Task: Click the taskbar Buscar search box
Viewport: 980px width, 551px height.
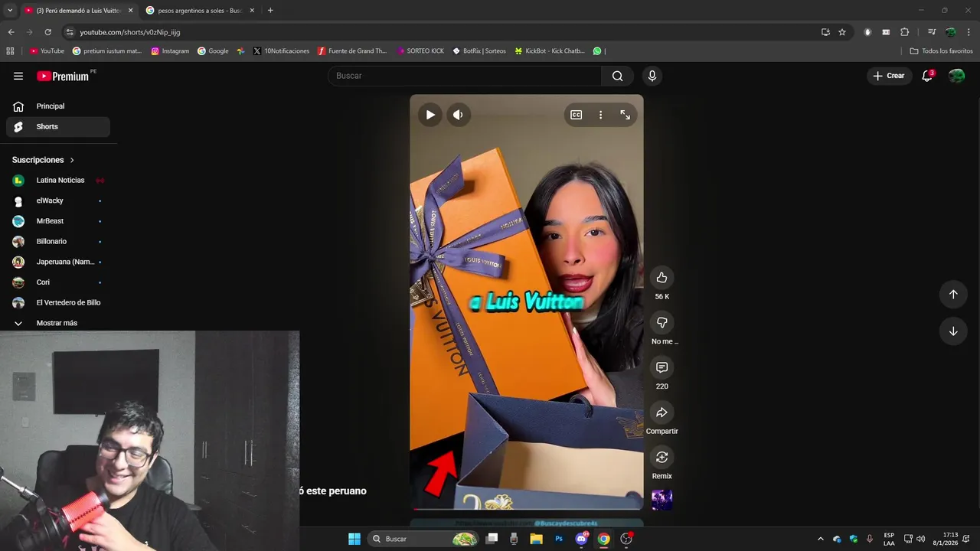Action: (423, 539)
